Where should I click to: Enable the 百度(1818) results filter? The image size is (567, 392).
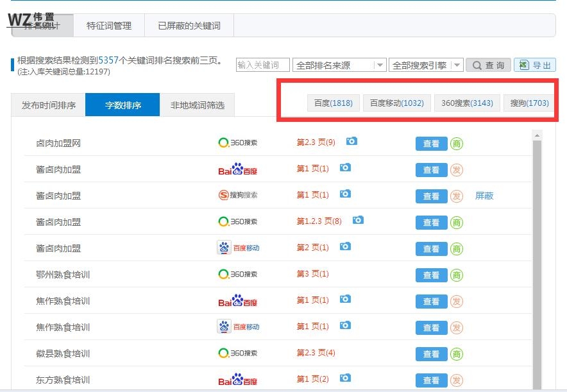334,103
